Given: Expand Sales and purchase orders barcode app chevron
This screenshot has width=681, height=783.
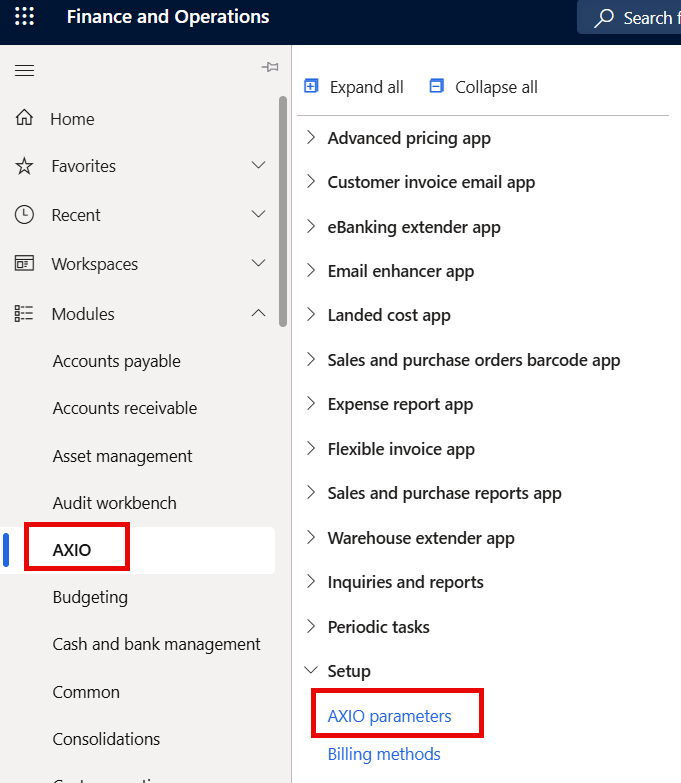Looking at the screenshot, I should [x=311, y=359].
